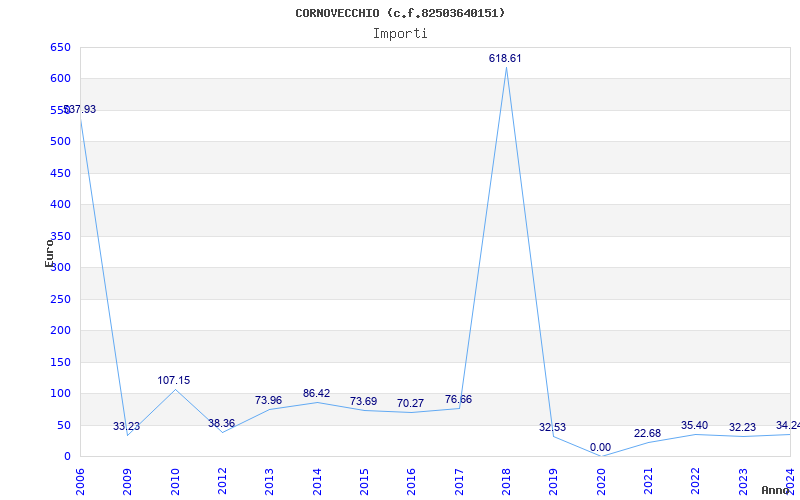Click the 2019 x-axis year label
The width and height of the screenshot is (800, 500).
click(x=554, y=483)
